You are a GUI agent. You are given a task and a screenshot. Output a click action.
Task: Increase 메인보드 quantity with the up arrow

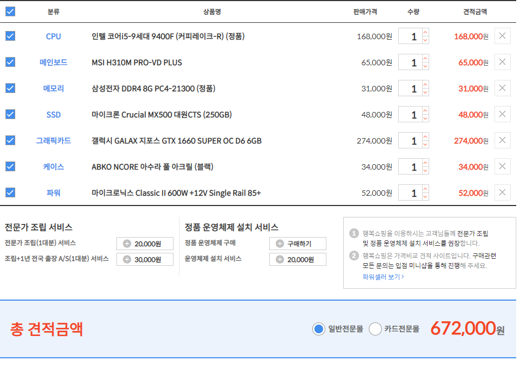pos(425,58)
